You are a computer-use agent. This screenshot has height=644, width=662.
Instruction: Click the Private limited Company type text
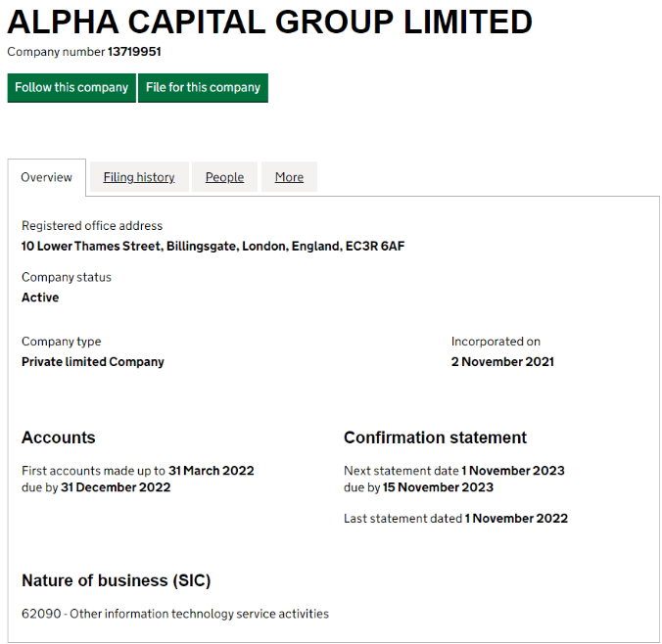click(x=93, y=362)
